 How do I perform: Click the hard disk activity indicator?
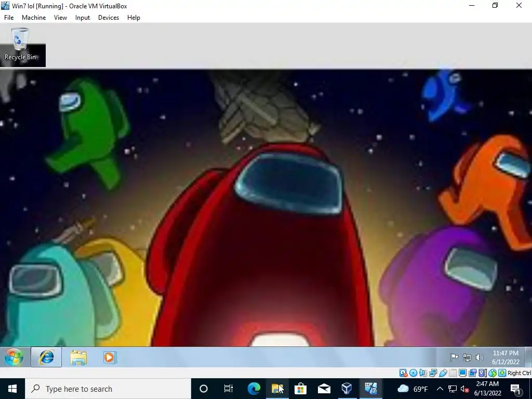point(403,373)
